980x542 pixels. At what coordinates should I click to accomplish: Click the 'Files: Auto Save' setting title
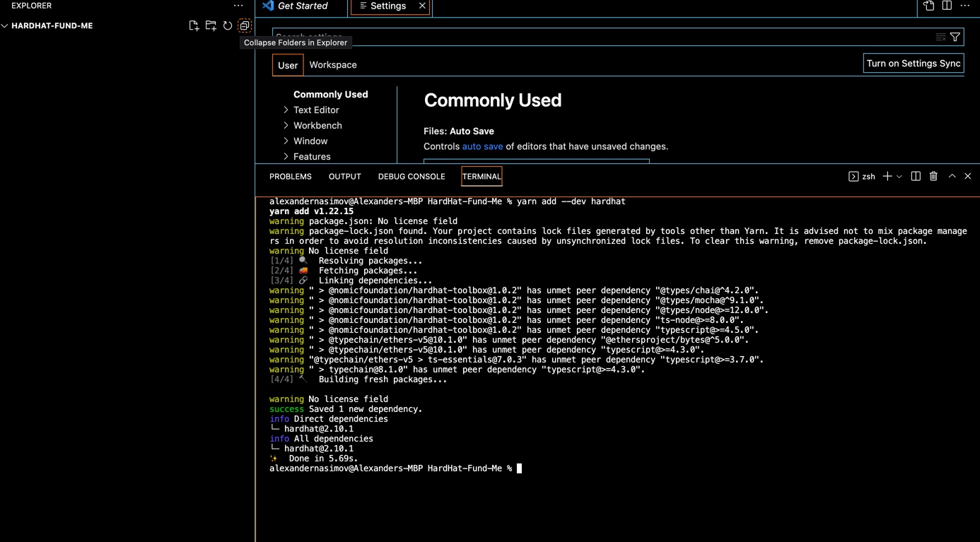(459, 131)
